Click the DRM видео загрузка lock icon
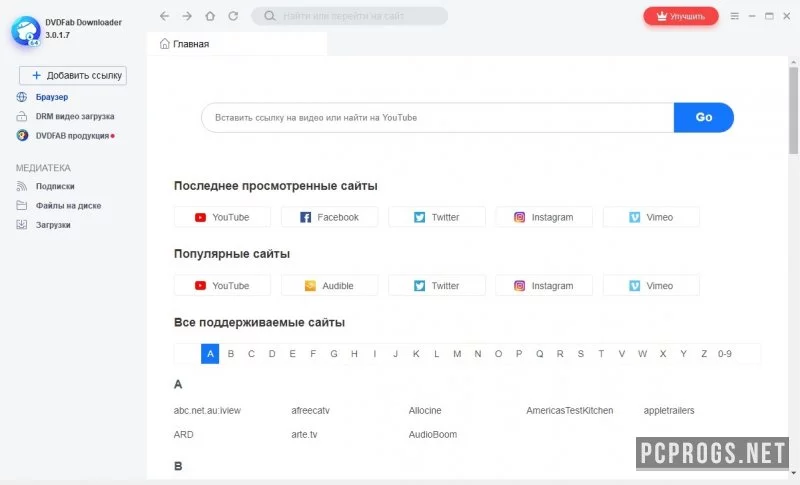This screenshot has height=485, width=800. click(21, 116)
